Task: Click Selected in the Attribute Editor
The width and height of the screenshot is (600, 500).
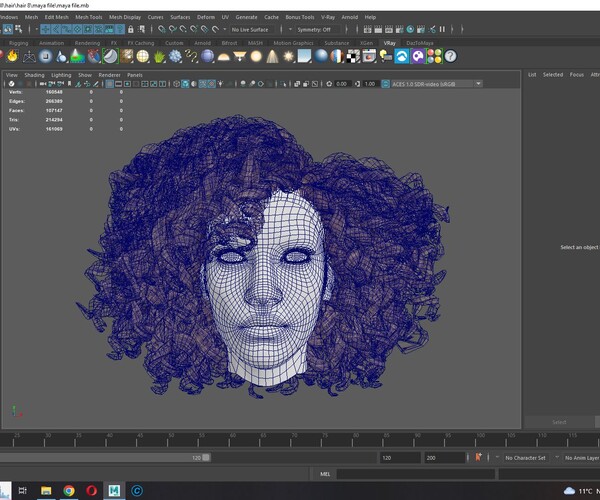Action: pos(553,75)
